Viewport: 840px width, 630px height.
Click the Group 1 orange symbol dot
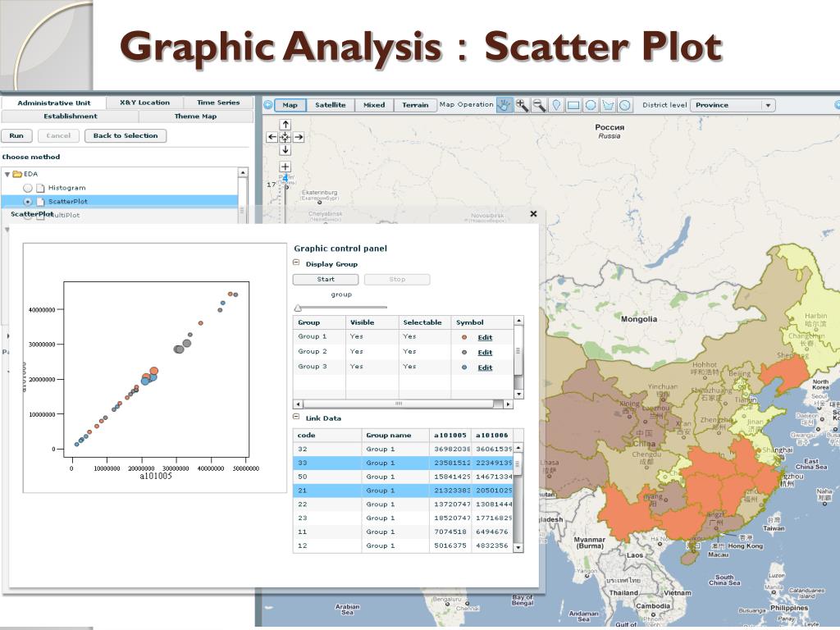coord(464,337)
